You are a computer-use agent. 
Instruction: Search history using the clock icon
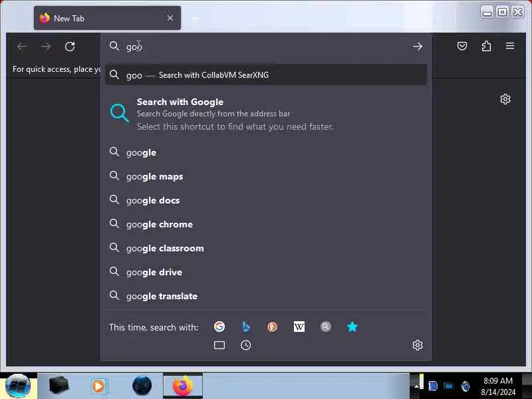(245, 345)
